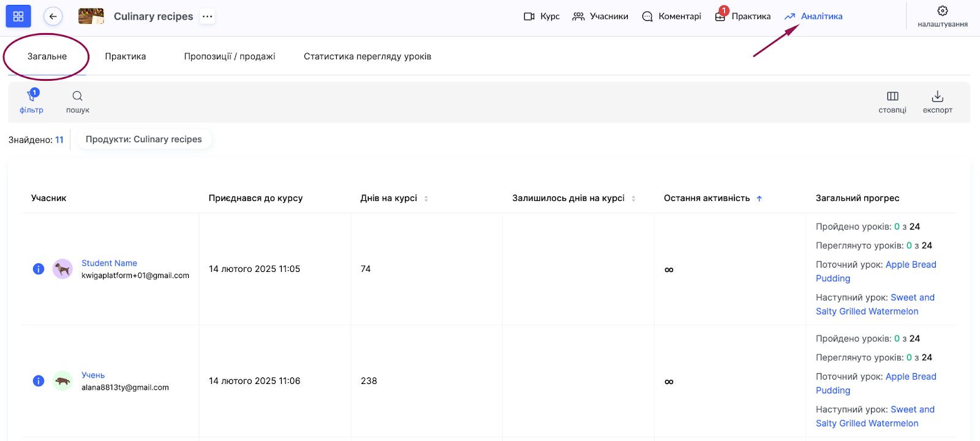Sort by Залишилось днів на курсі column
Viewport: 980px width, 441px height.
coord(633,198)
